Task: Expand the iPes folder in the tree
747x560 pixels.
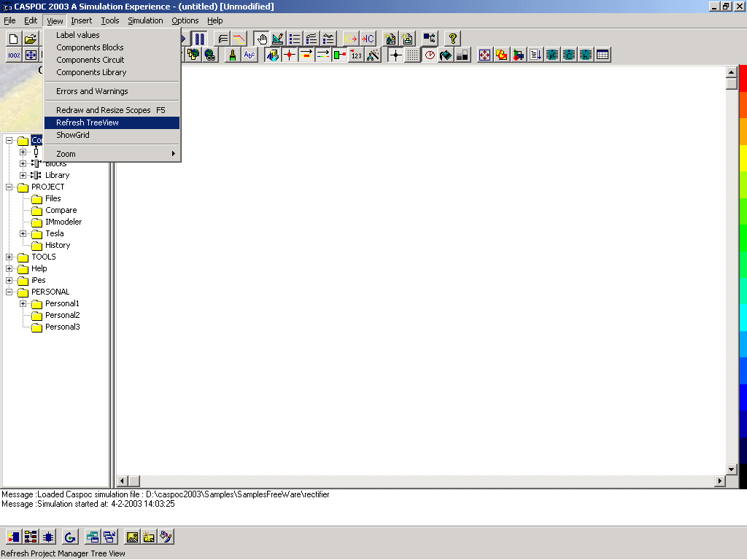Action: point(9,281)
